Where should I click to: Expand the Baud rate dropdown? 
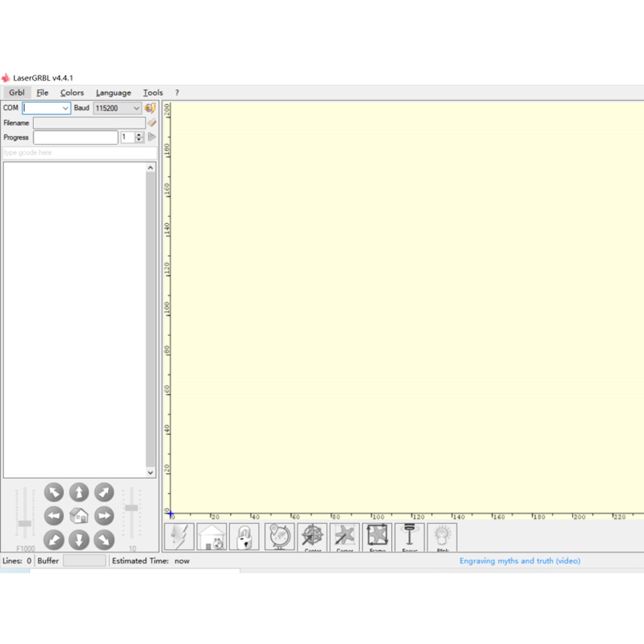136,108
